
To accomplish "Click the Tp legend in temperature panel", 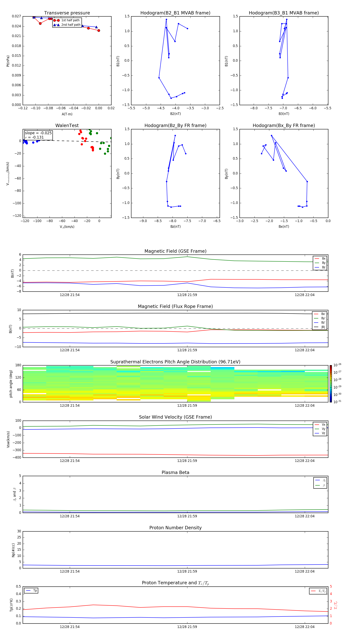I will (x=31, y=591).
